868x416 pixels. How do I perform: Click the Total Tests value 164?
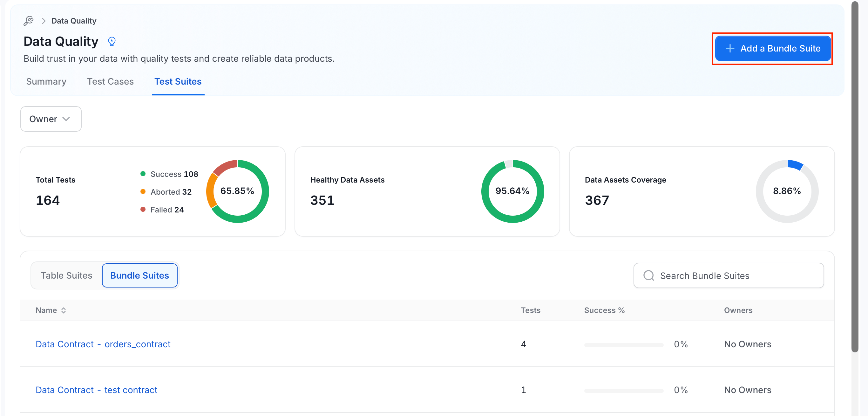tap(48, 200)
